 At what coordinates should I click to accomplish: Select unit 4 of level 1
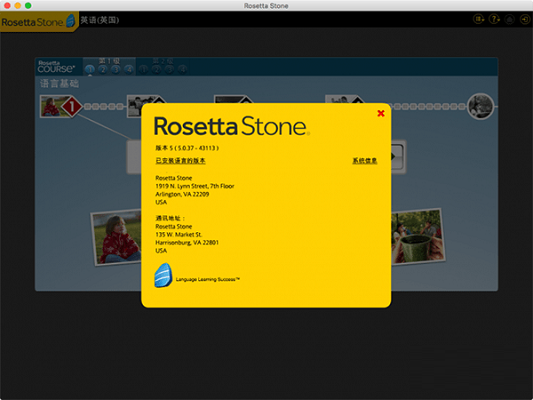[128, 70]
